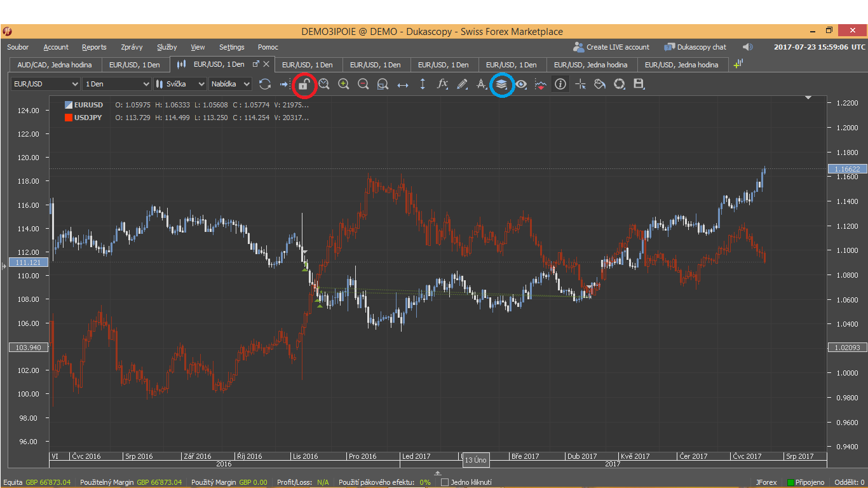868x488 pixels.
Task: Click the 1.02093 right axis marker
Action: click(847, 348)
